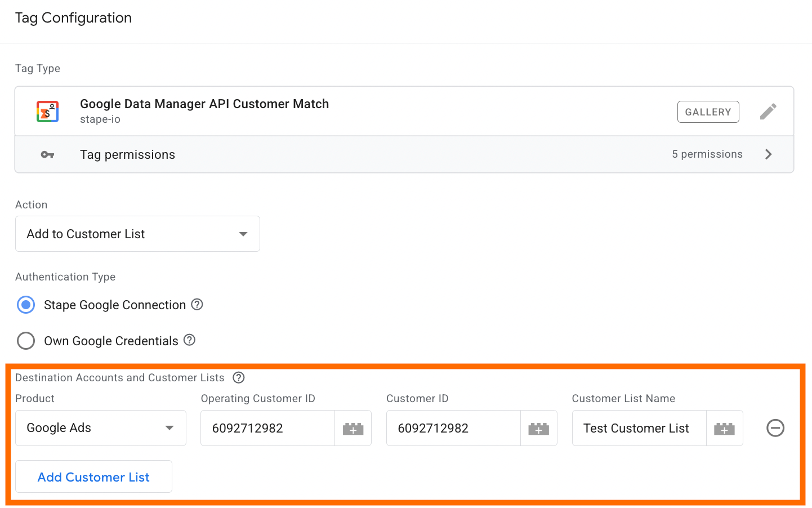Click the Add Customer List button
This screenshot has height=508, width=812.
[93, 476]
